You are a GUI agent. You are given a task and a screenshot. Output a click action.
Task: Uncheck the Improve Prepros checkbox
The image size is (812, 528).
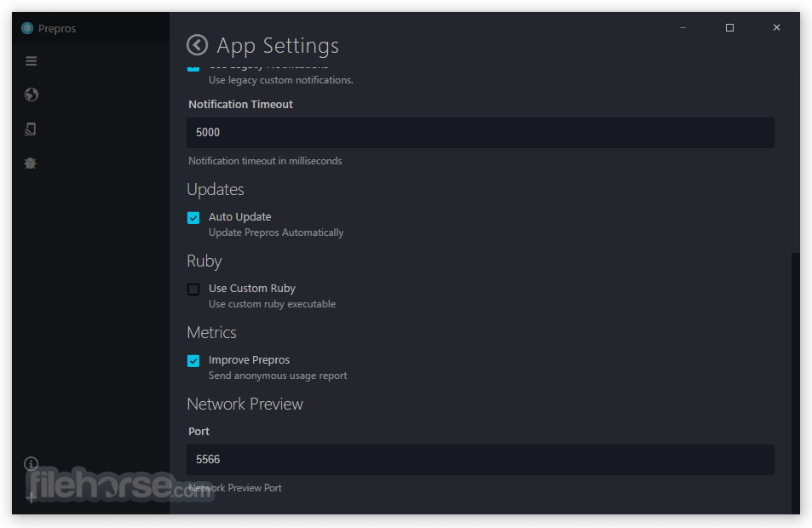193,361
